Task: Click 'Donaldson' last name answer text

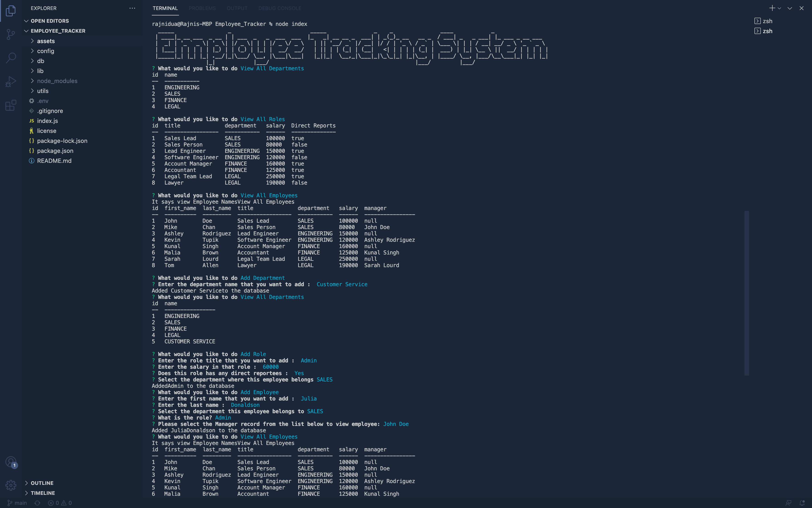Action: 245,405
